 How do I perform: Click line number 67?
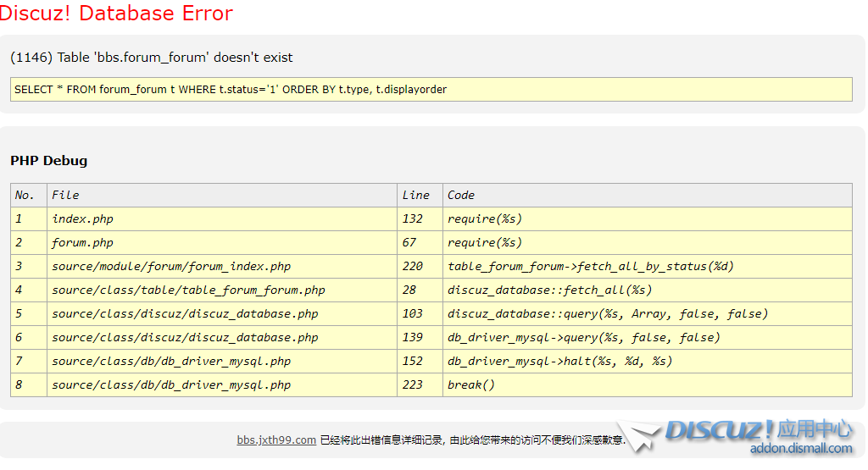(409, 243)
